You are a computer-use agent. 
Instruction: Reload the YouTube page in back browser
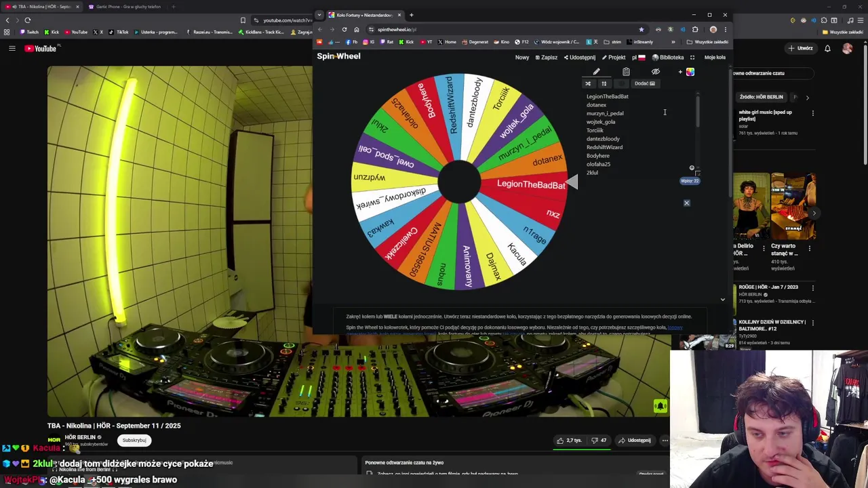28,20
